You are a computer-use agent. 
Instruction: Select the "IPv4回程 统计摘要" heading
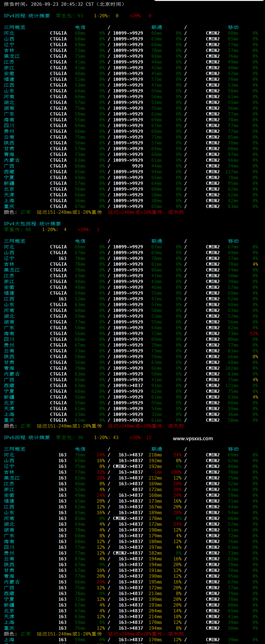(27, 16)
